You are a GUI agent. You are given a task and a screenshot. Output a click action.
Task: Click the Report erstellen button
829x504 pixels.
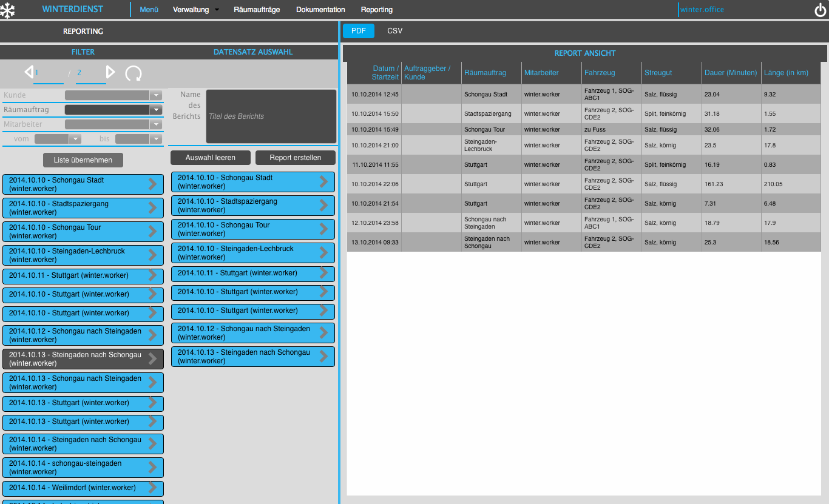coord(295,158)
